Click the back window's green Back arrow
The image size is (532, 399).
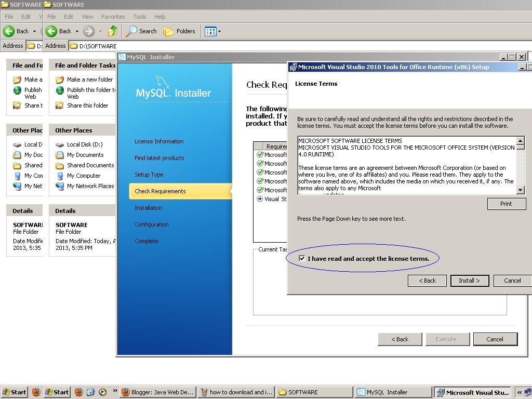coord(9,31)
